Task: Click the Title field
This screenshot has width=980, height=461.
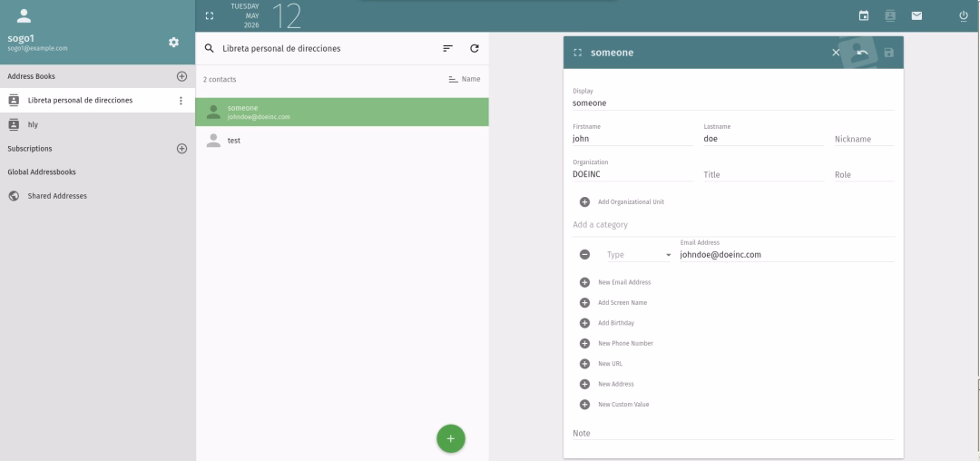Action: [x=764, y=174]
